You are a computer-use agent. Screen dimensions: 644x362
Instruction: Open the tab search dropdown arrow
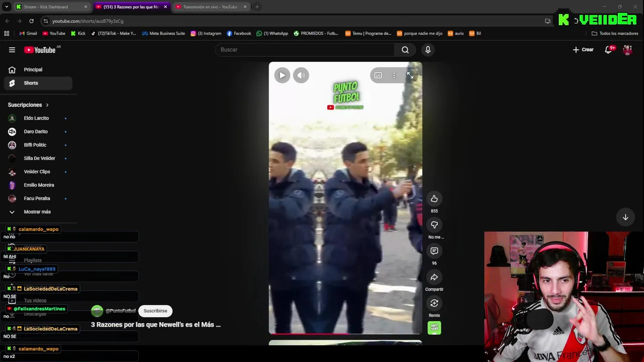point(7,7)
